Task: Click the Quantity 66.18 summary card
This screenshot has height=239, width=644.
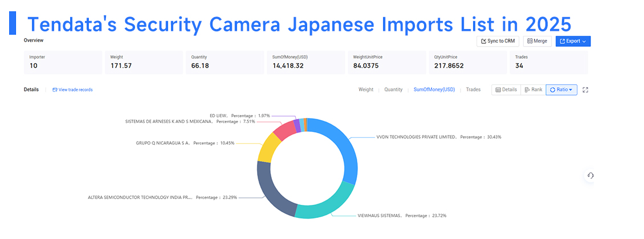Action: 225,63
